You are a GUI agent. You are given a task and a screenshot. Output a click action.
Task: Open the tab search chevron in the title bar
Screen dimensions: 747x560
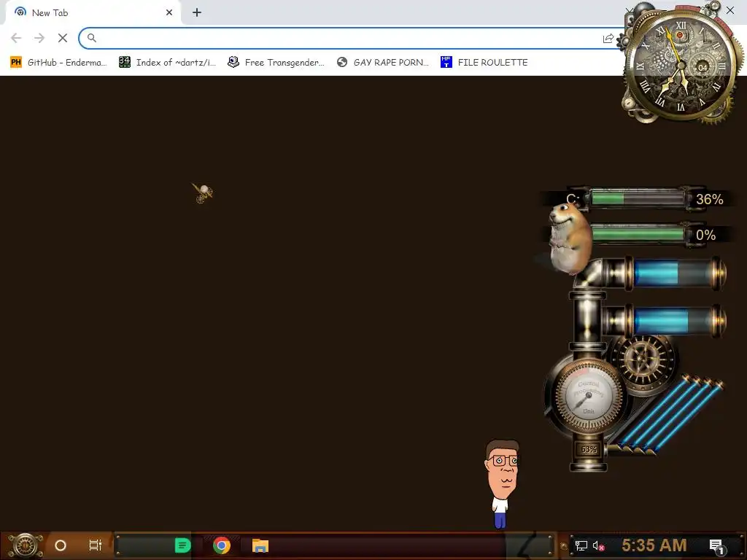pyautogui.click(x=629, y=10)
